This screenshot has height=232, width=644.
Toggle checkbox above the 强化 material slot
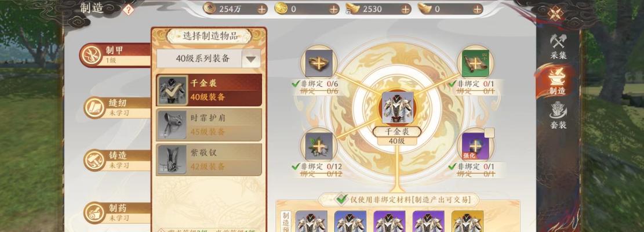[x=489, y=133]
